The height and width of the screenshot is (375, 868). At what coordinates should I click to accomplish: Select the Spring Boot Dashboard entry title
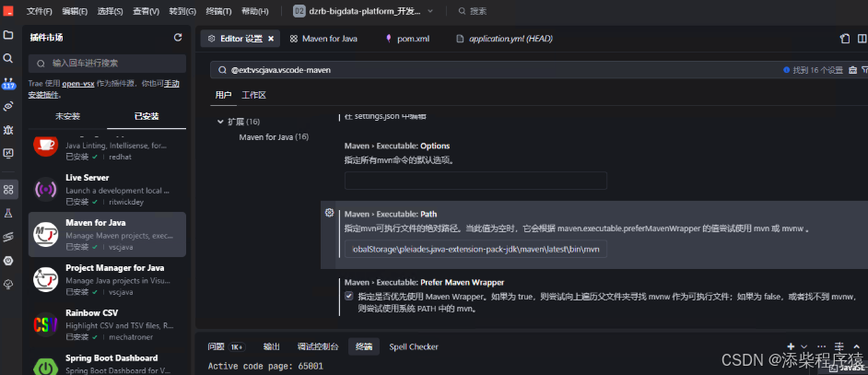(111, 357)
